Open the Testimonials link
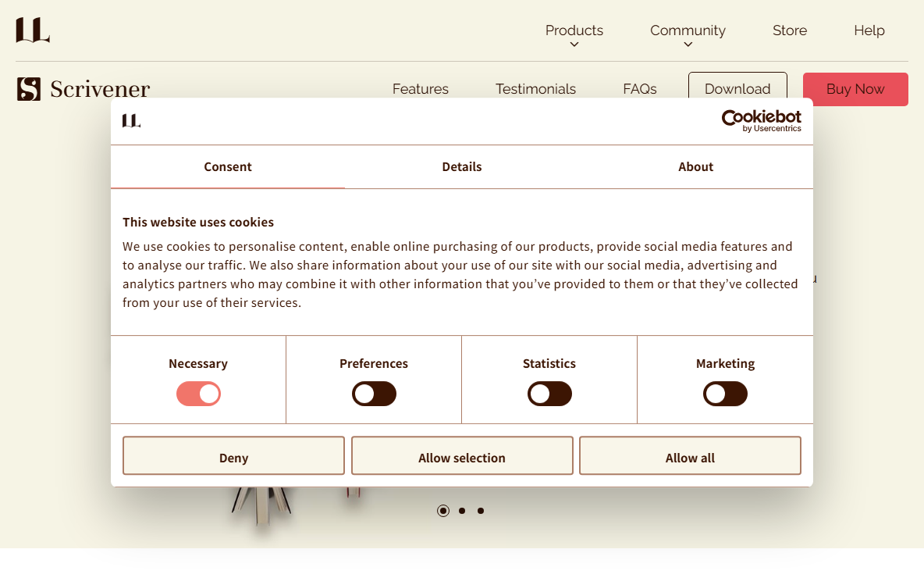The width and height of the screenshot is (924, 585). point(535,89)
